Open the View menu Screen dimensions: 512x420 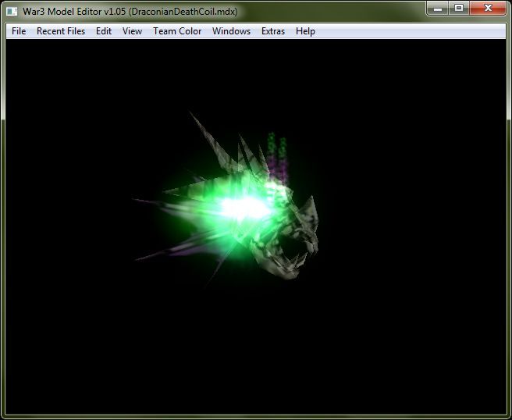tap(132, 31)
